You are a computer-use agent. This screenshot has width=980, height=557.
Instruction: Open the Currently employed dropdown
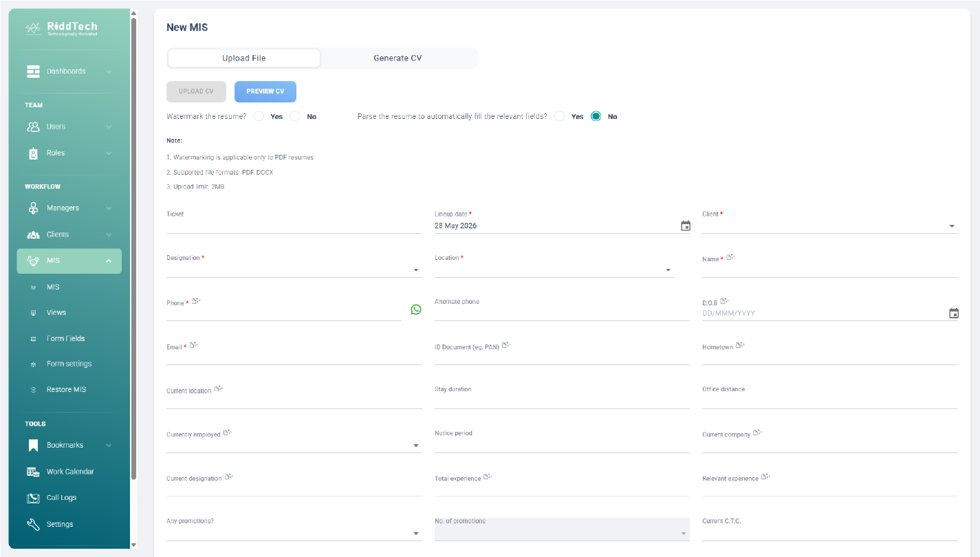pos(294,446)
